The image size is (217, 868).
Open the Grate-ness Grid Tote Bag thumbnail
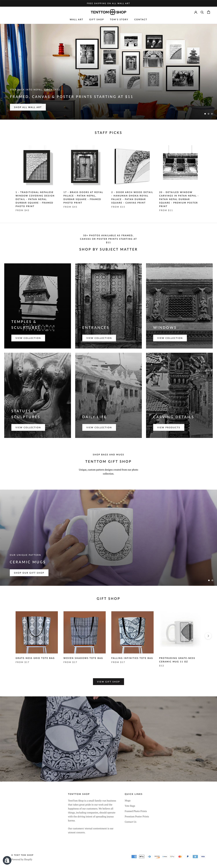pos(37,632)
